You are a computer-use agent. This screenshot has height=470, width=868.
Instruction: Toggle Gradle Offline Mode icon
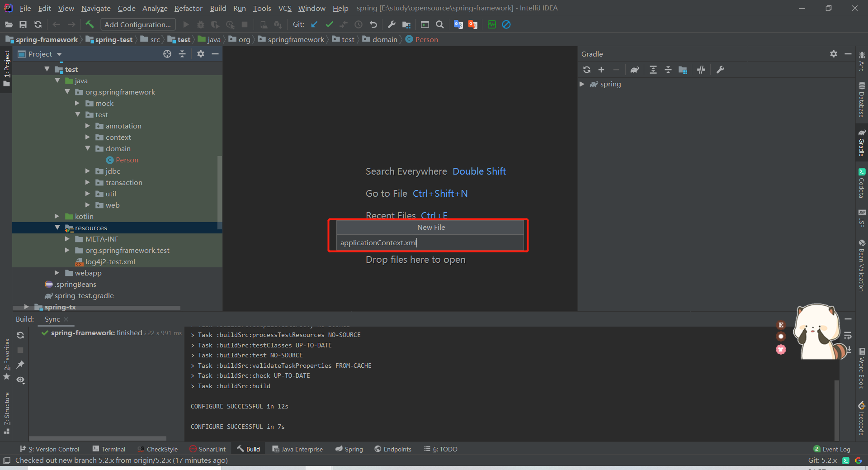click(701, 70)
